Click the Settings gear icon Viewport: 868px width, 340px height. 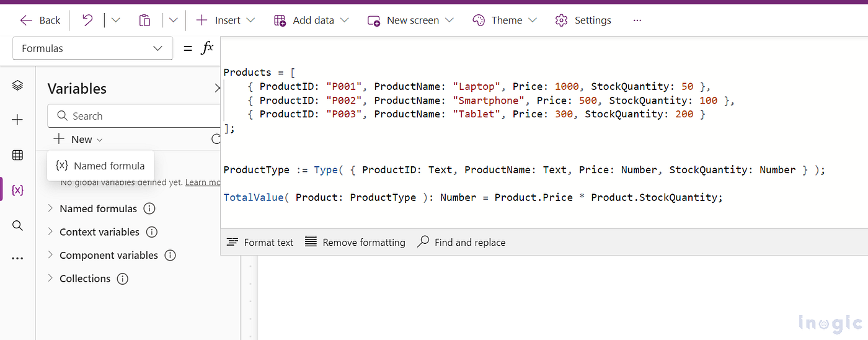tap(562, 20)
